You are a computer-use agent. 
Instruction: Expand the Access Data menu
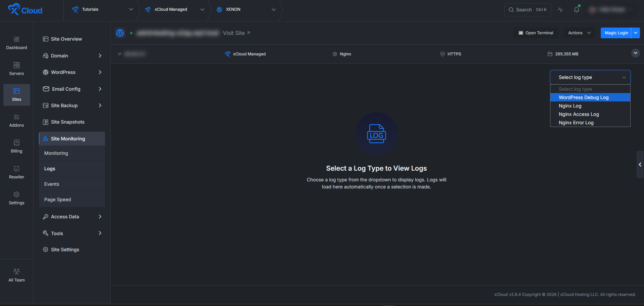[x=72, y=217]
